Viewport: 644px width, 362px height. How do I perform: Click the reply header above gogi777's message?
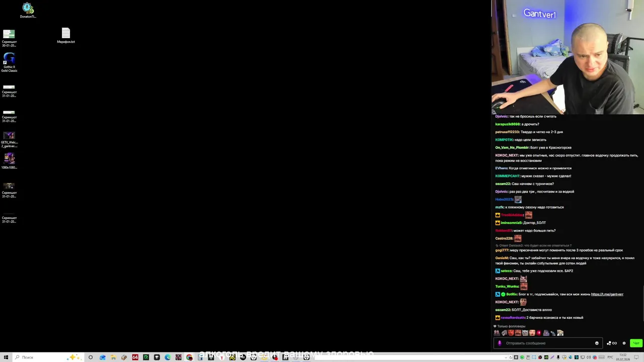pyautogui.click(x=533, y=245)
